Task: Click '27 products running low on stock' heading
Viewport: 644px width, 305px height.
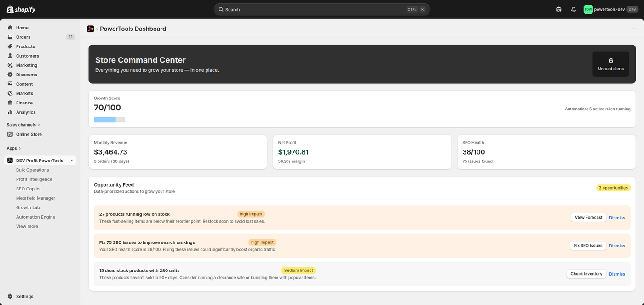Action: [x=134, y=214]
